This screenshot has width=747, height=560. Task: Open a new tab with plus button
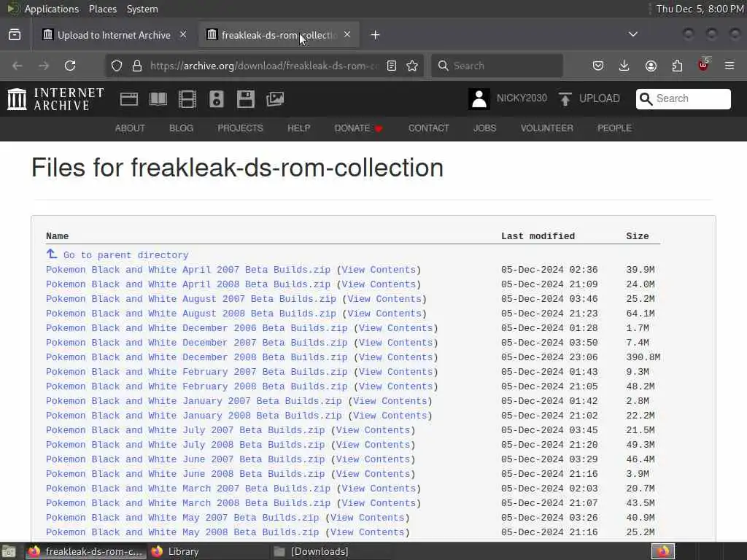pyautogui.click(x=376, y=35)
